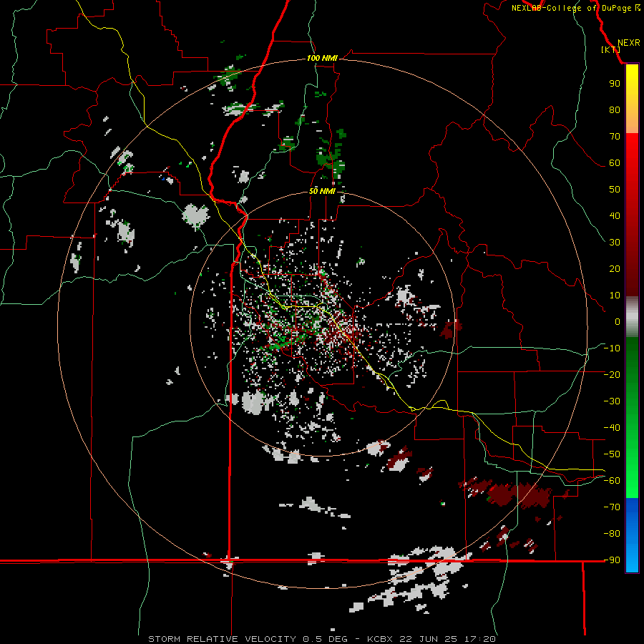The height and width of the screenshot is (644, 644).
Task: Click the -70 knot scale value
Action: point(612,507)
